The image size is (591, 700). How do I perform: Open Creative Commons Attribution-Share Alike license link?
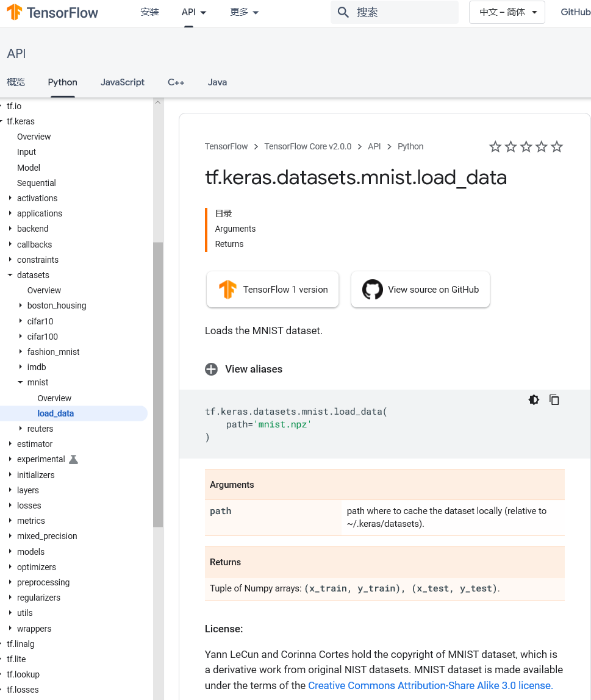pyautogui.click(x=430, y=685)
